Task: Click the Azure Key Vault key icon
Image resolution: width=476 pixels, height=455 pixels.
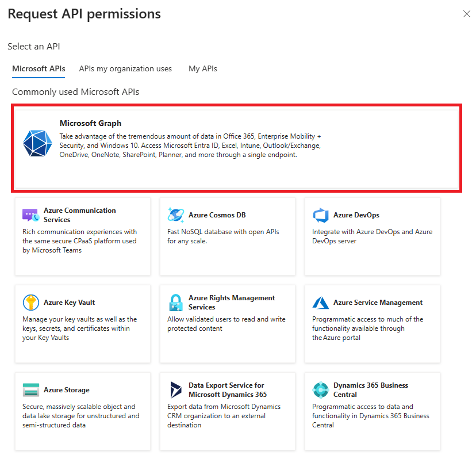Action: pyautogui.click(x=30, y=303)
